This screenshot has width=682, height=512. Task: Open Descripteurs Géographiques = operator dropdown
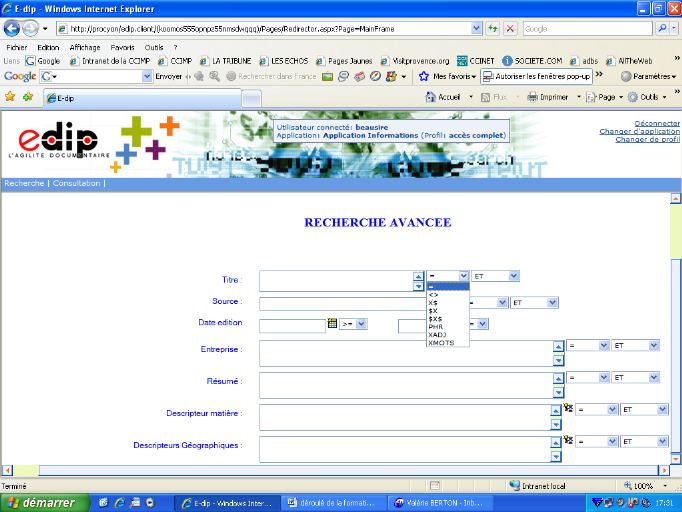pos(596,442)
